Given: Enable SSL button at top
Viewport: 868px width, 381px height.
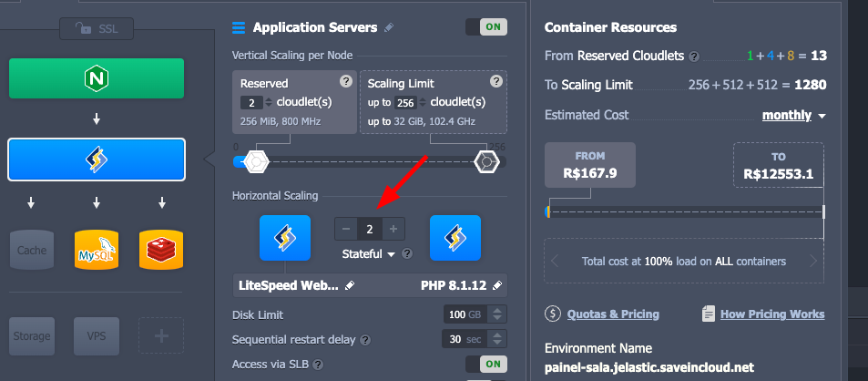Looking at the screenshot, I should (97, 29).
